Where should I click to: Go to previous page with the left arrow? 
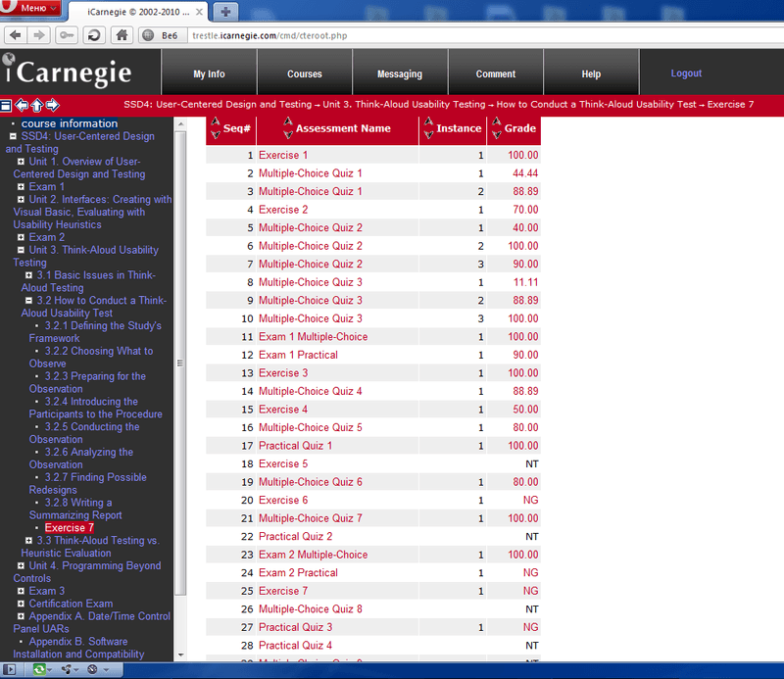pos(22,105)
